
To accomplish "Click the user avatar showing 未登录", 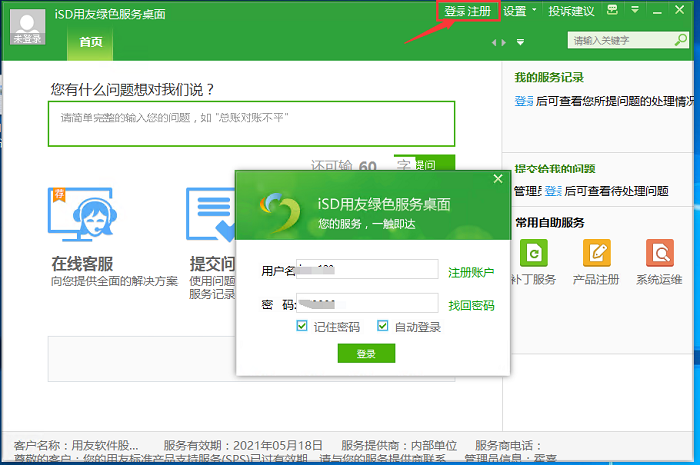I will click(27, 27).
